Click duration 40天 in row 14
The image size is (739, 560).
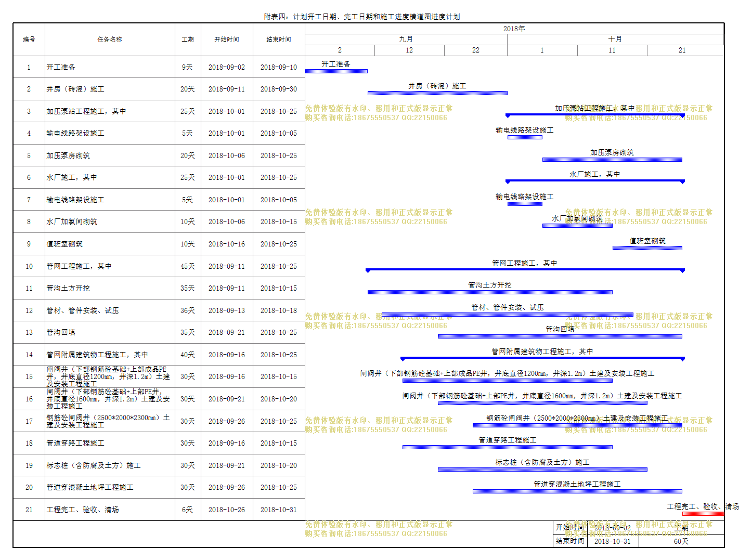point(188,355)
